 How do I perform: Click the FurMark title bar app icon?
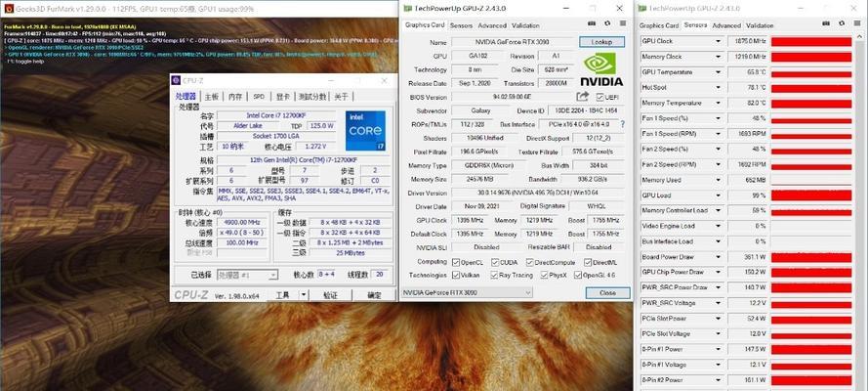[x=9, y=8]
